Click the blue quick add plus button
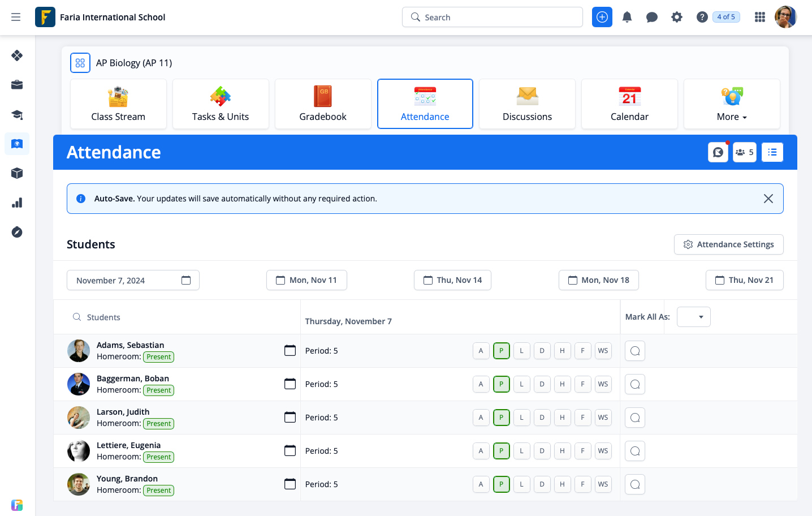The image size is (812, 516). pyautogui.click(x=602, y=17)
